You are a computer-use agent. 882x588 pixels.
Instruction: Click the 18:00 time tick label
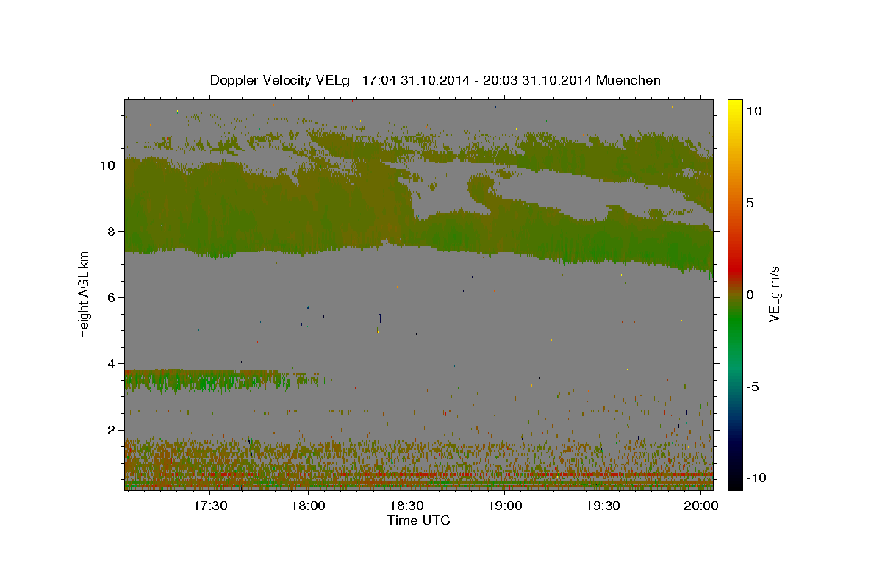[308, 506]
